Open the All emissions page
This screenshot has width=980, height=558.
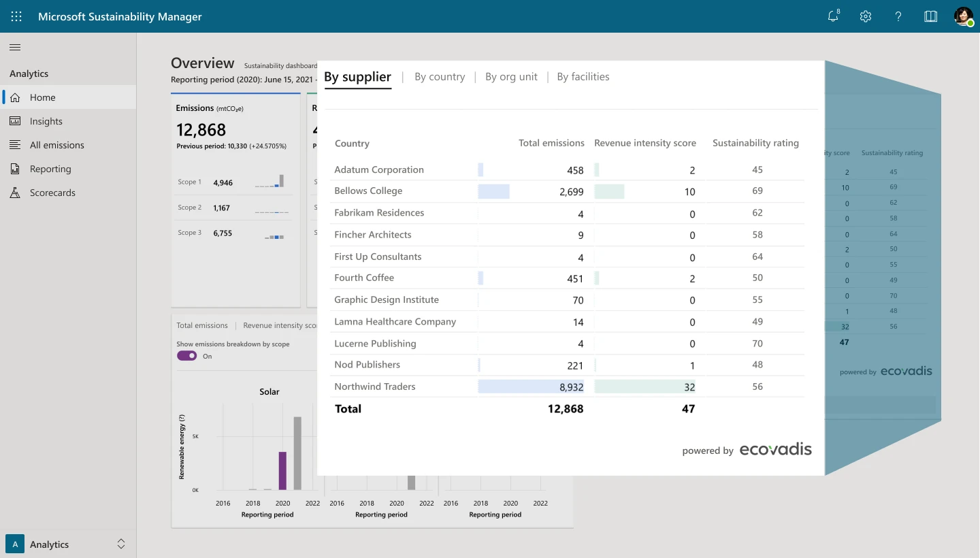(x=58, y=145)
